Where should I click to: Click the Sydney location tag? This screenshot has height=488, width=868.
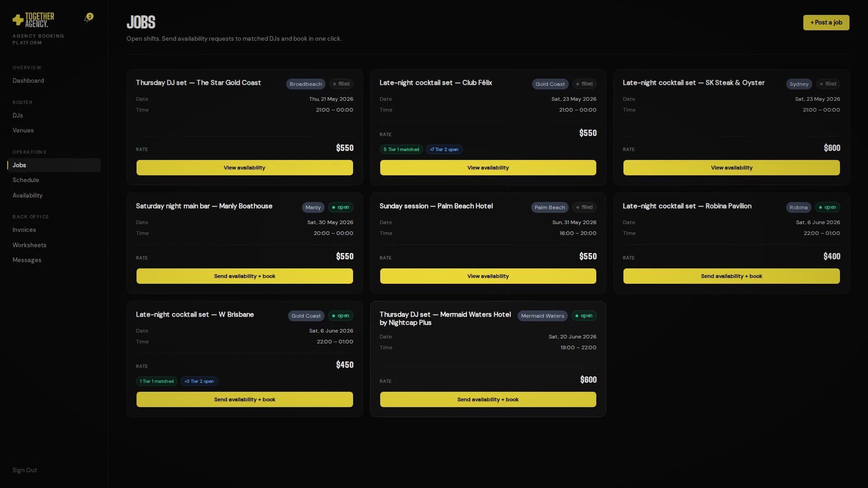point(799,84)
